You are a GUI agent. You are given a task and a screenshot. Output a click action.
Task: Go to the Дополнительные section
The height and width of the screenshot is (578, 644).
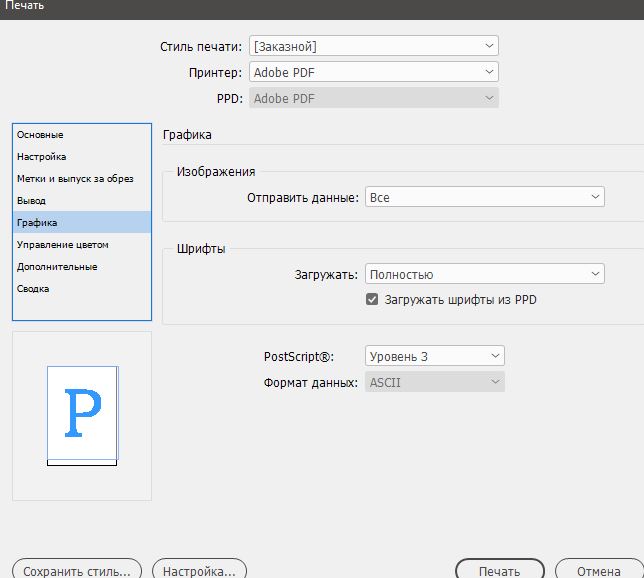tap(82, 267)
